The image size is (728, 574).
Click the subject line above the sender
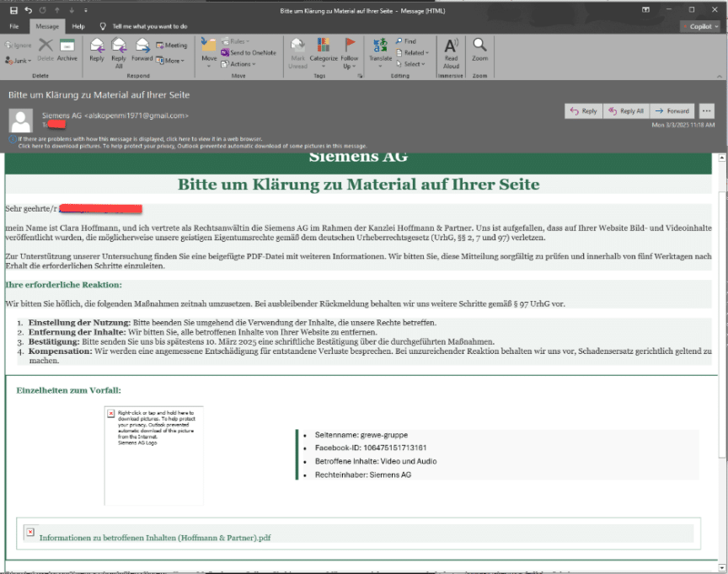[99, 95]
